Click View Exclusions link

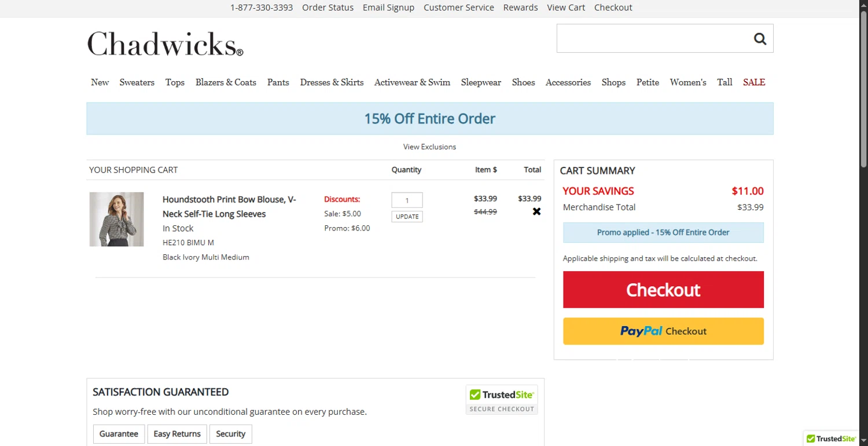430,147
